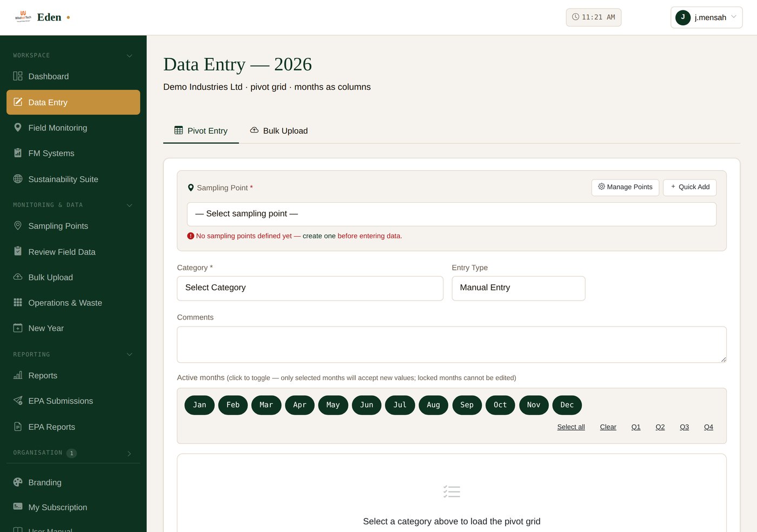Toggle the Aug month pill
The image size is (757, 532).
(433, 405)
